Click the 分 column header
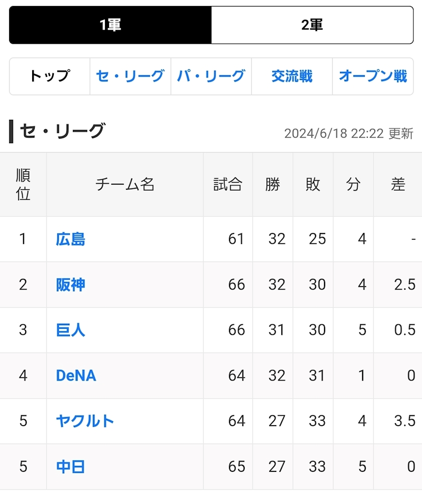422x504 pixels. coord(353,184)
